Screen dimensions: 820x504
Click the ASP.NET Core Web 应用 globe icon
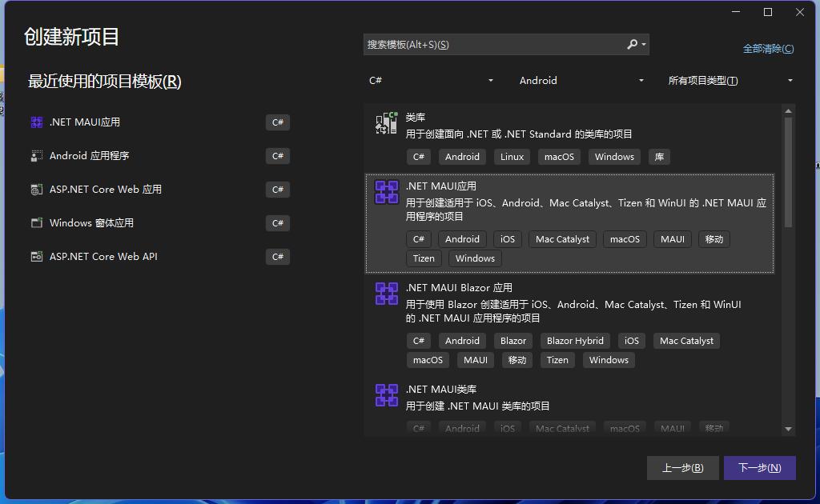37,190
